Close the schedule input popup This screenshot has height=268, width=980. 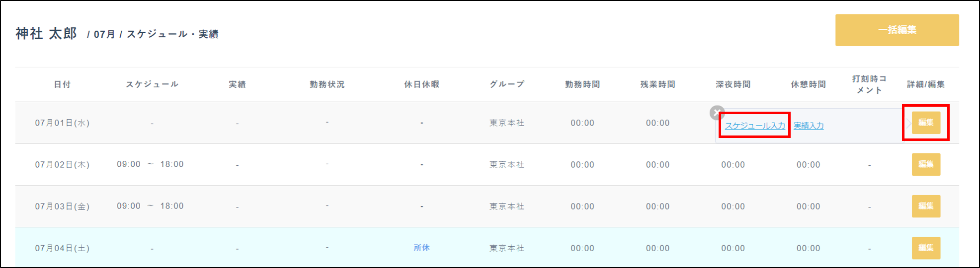click(717, 113)
